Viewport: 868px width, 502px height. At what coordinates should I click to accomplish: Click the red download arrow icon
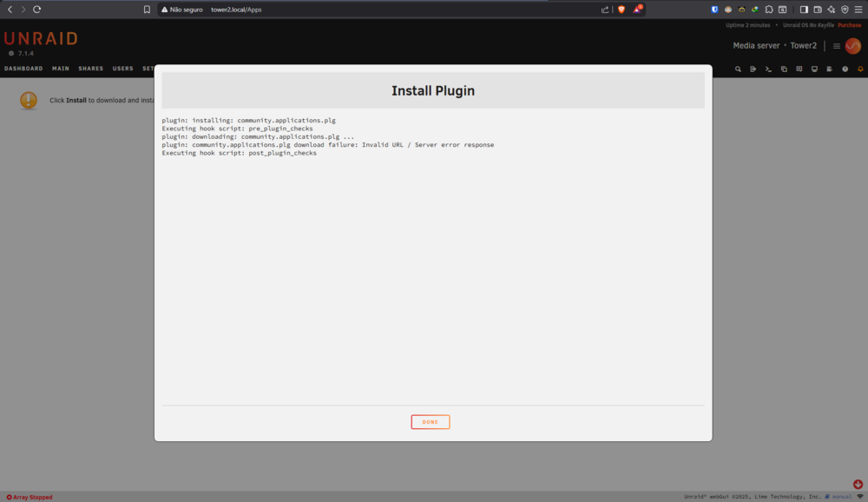coord(858,485)
